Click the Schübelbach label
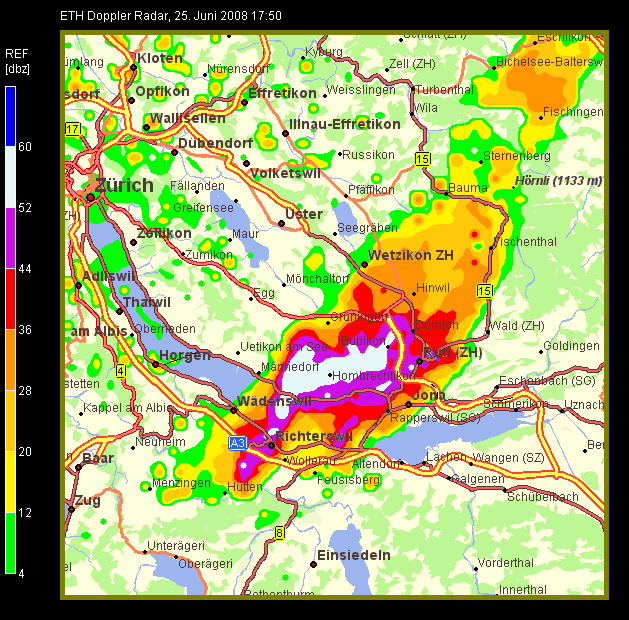The image size is (629, 620). 543,496
